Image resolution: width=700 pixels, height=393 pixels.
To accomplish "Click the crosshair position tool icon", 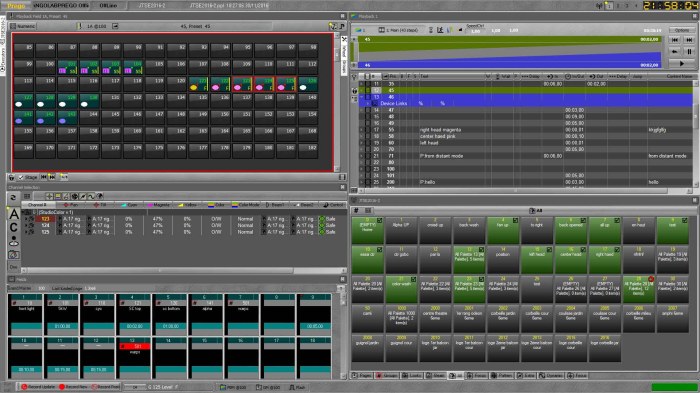I will click(49, 196).
